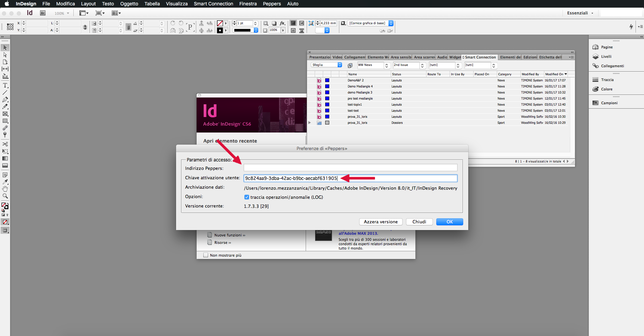
Task: Open the Essenziali workspace switcher
Action: tap(580, 13)
